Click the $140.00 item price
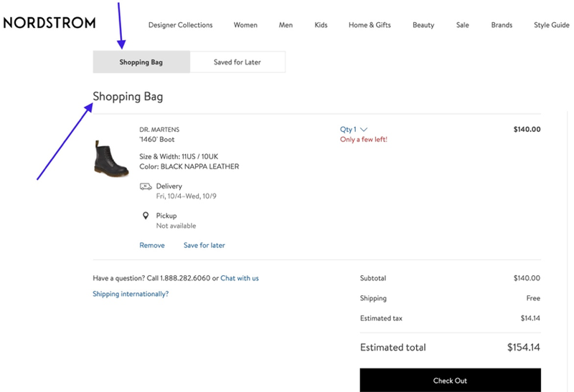Viewport: 574px width, 392px height. click(527, 129)
